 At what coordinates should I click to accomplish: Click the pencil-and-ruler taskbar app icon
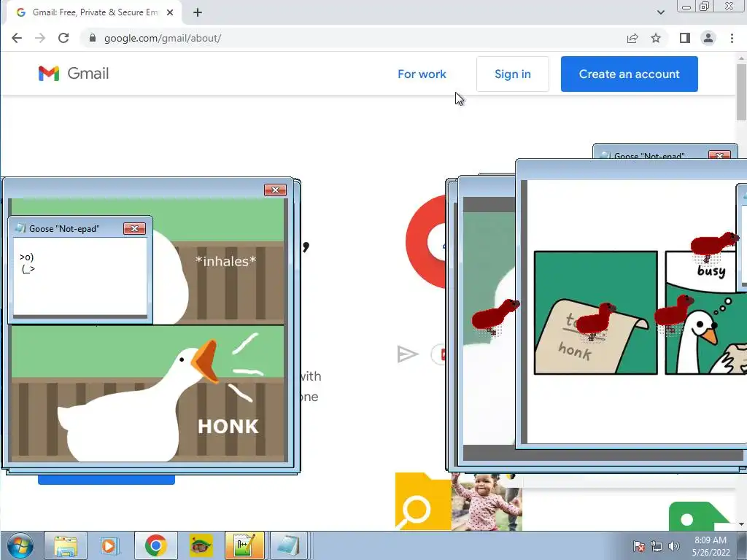point(244,545)
